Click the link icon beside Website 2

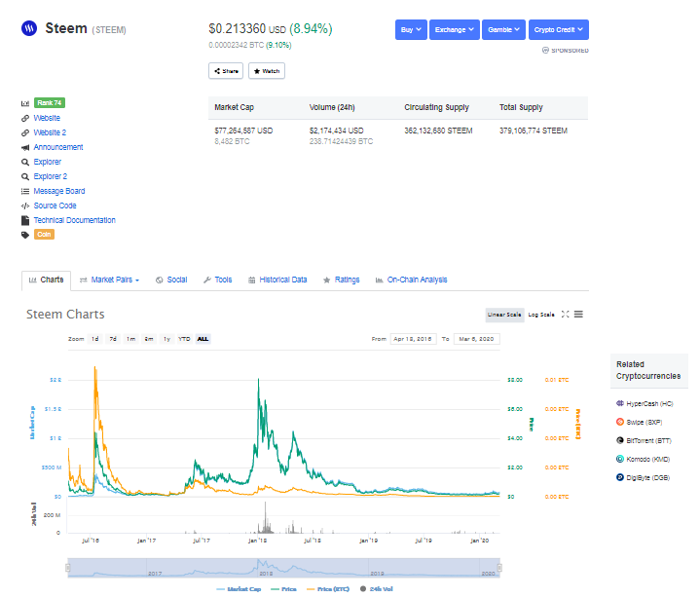(x=25, y=133)
